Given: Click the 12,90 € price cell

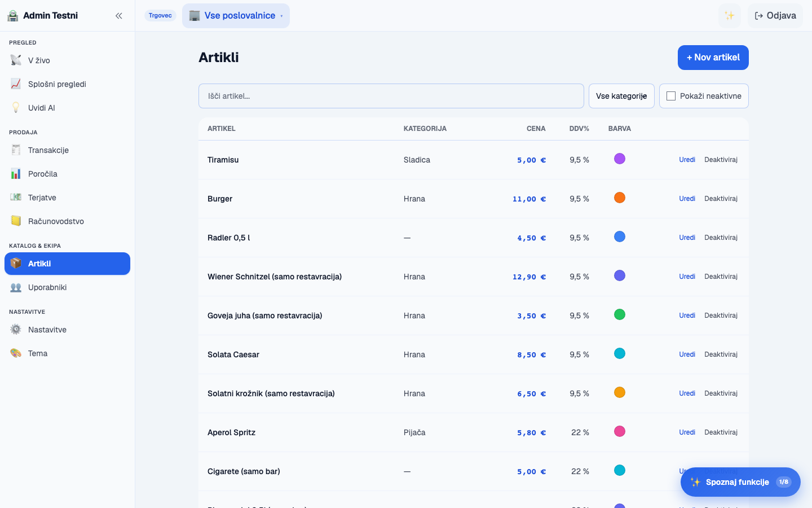Looking at the screenshot, I should (529, 277).
